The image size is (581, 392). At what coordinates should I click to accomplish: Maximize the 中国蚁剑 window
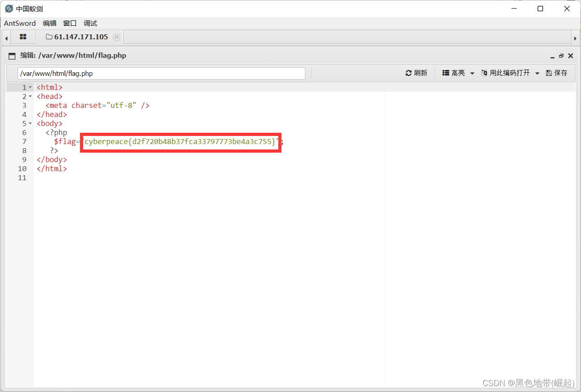click(x=540, y=9)
